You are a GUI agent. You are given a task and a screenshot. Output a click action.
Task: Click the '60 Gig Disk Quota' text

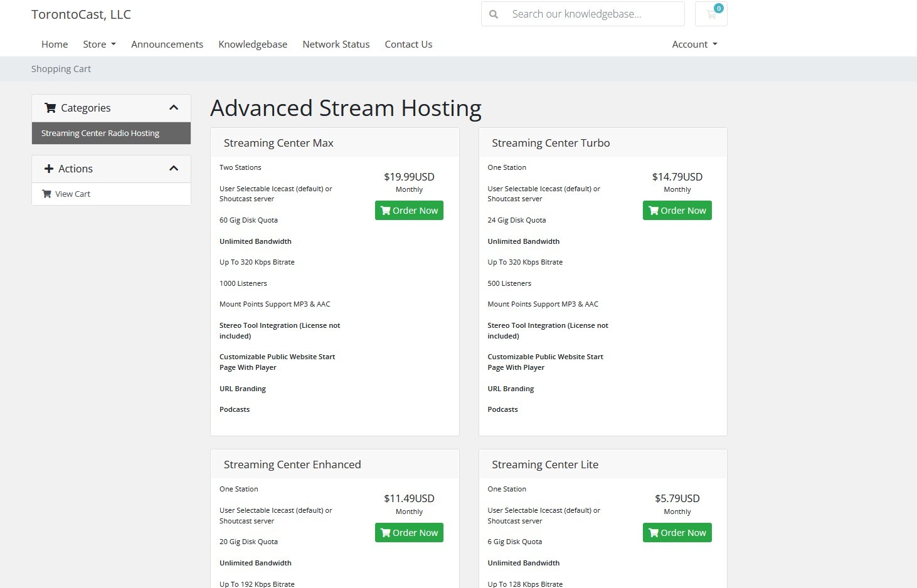[x=248, y=220]
